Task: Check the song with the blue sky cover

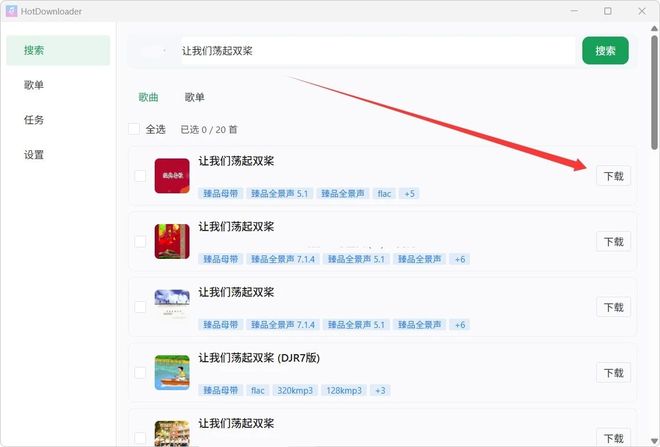Action: [x=140, y=307]
